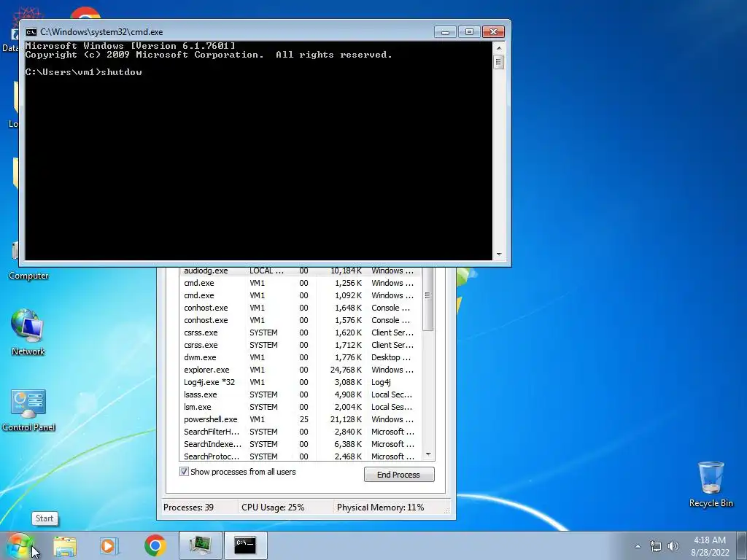Click the network tray icon

pyautogui.click(x=656, y=546)
